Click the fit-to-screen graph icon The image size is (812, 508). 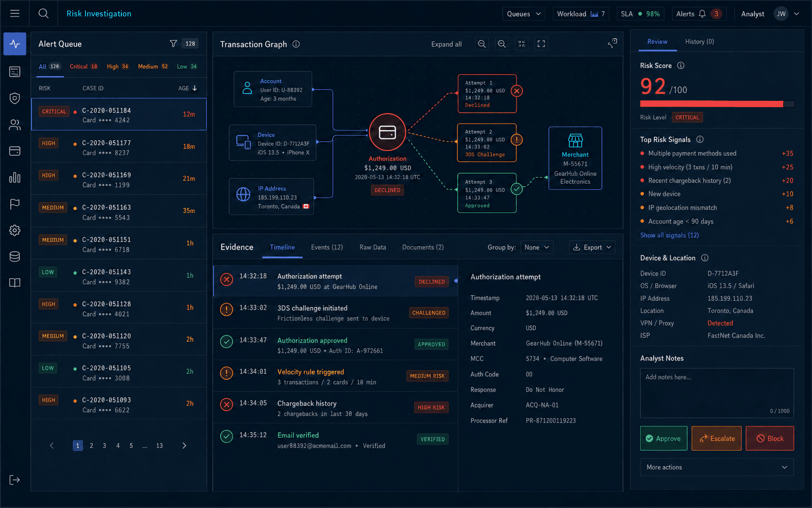pos(522,44)
